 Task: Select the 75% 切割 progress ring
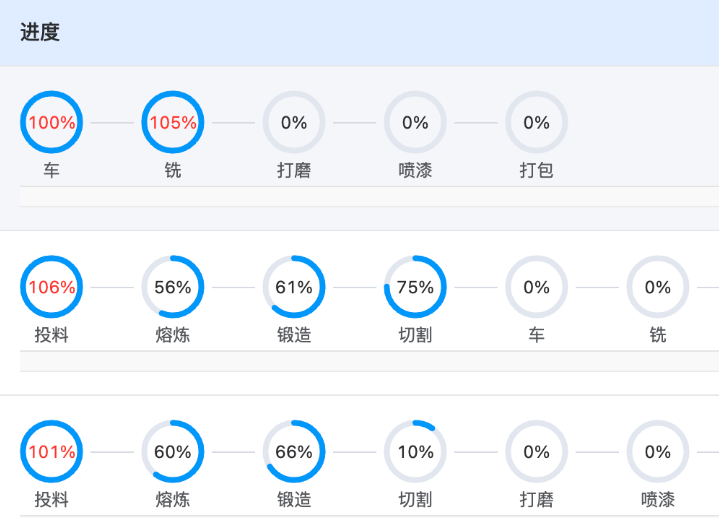click(x=415, y=287)
